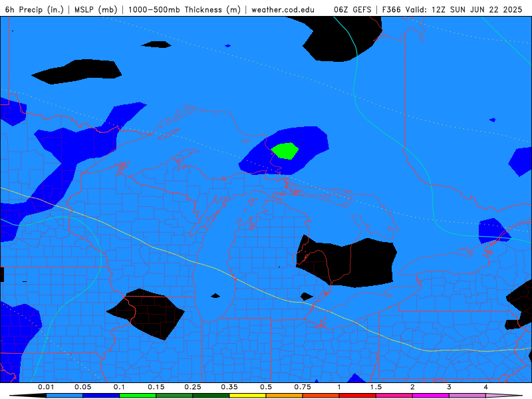Click the magenta 2–3 legend swatch
Image resolution: width=532 pixels, height=399 pixels.
tap(431, 396)
